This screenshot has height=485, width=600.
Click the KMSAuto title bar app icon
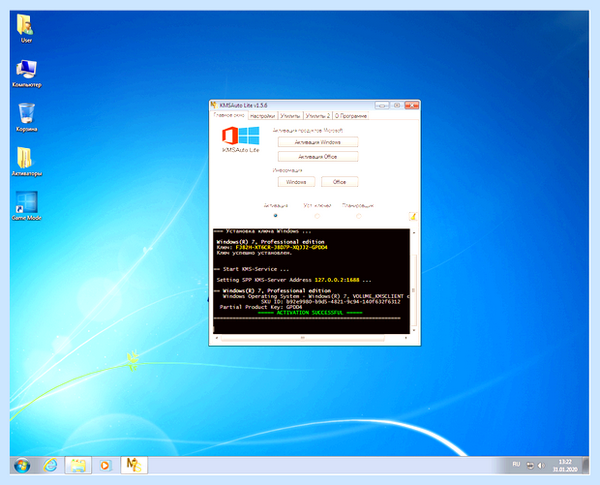pos(214,105)
